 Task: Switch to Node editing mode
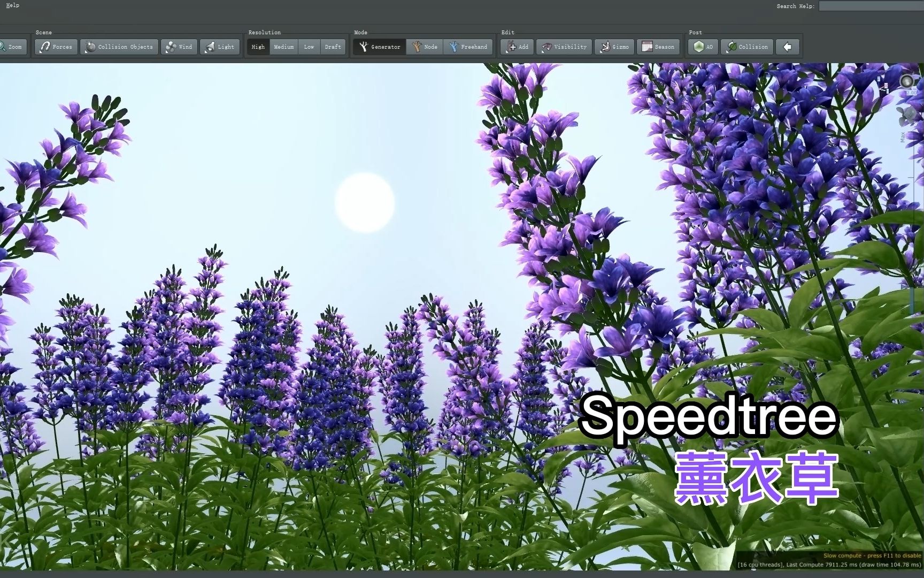point(425,47)
